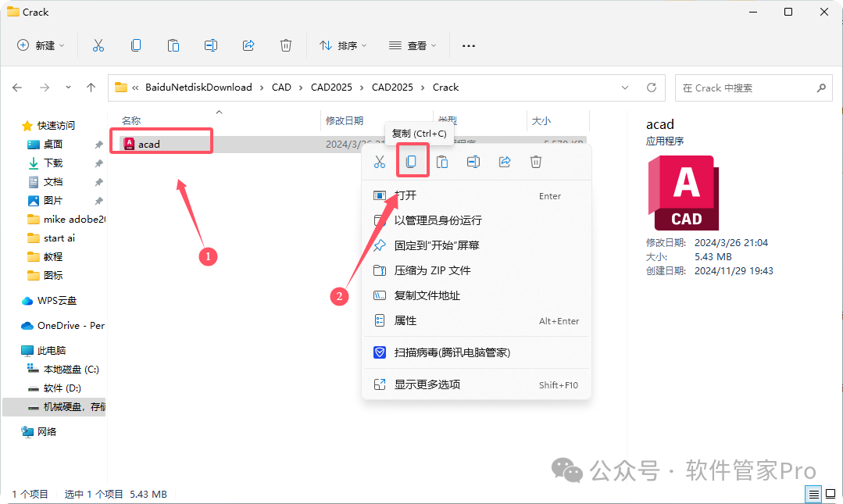Click the search magnifier icon
This screenshot has height=504, width=843.
coord(821,88)
